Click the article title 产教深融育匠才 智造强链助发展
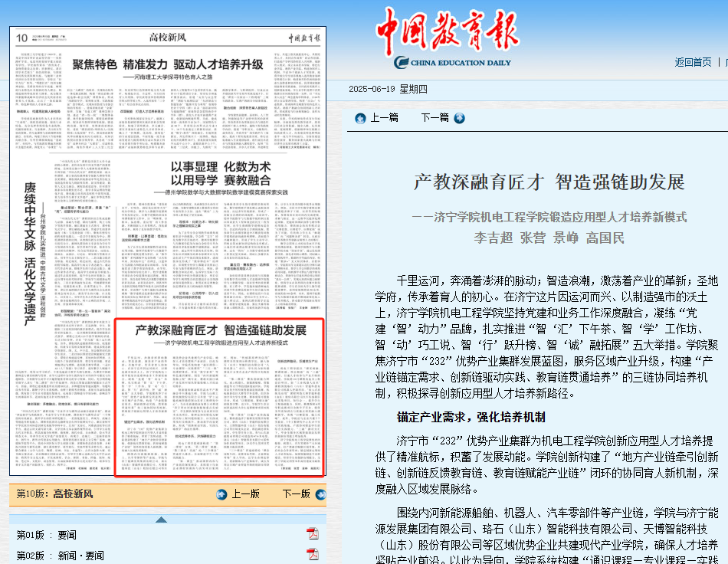 (x=549, y=182)
